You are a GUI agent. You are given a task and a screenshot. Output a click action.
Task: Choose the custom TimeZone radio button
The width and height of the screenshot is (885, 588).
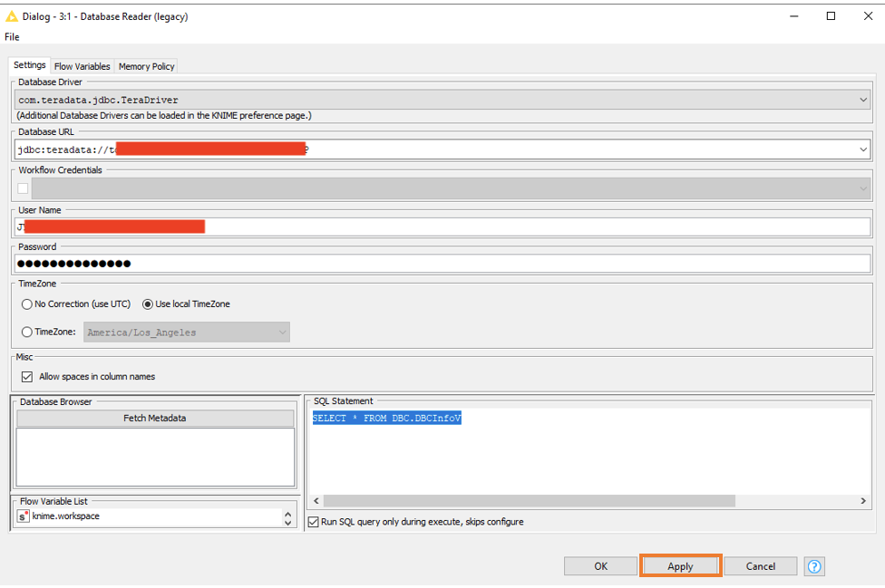click(27, 333)
